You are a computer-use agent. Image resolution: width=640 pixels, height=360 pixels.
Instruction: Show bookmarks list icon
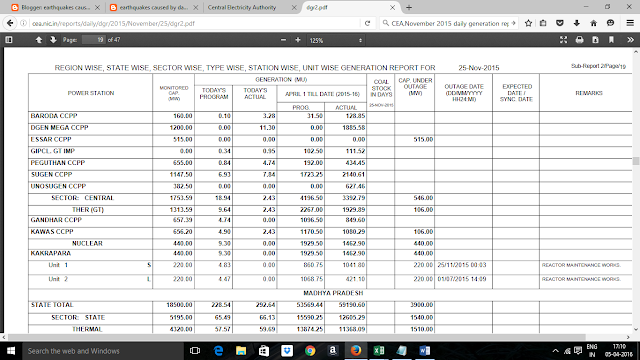(x=543, y=23)
